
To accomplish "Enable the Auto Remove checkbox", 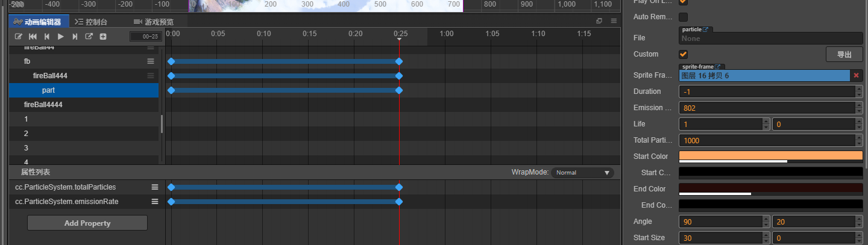I will [684, 17].
